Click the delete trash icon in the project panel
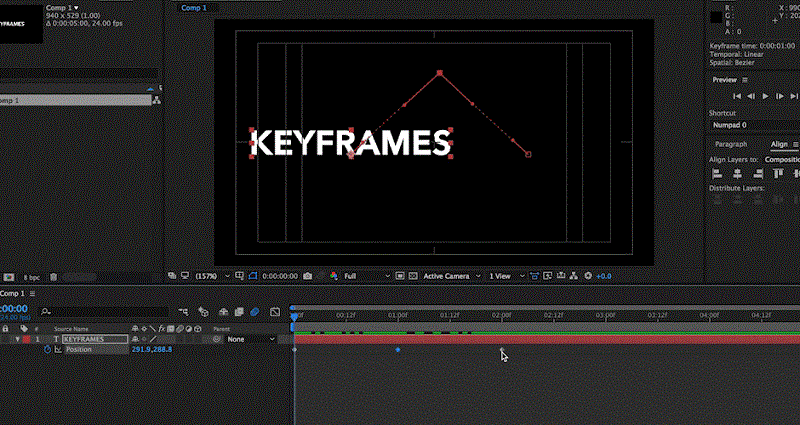Screen dimensions: 800x425 pos(54,278)
